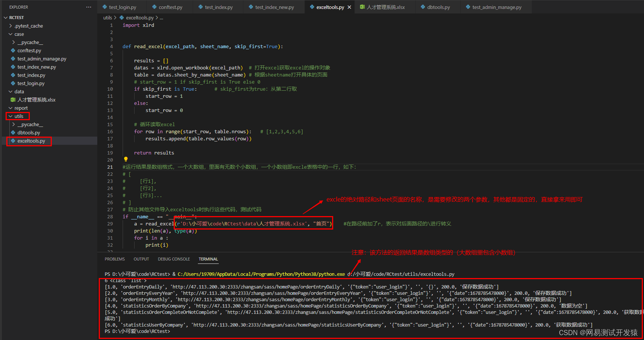Switch to test_index.py tab
The image size is (644, 340).
click(x=218, y=7)
